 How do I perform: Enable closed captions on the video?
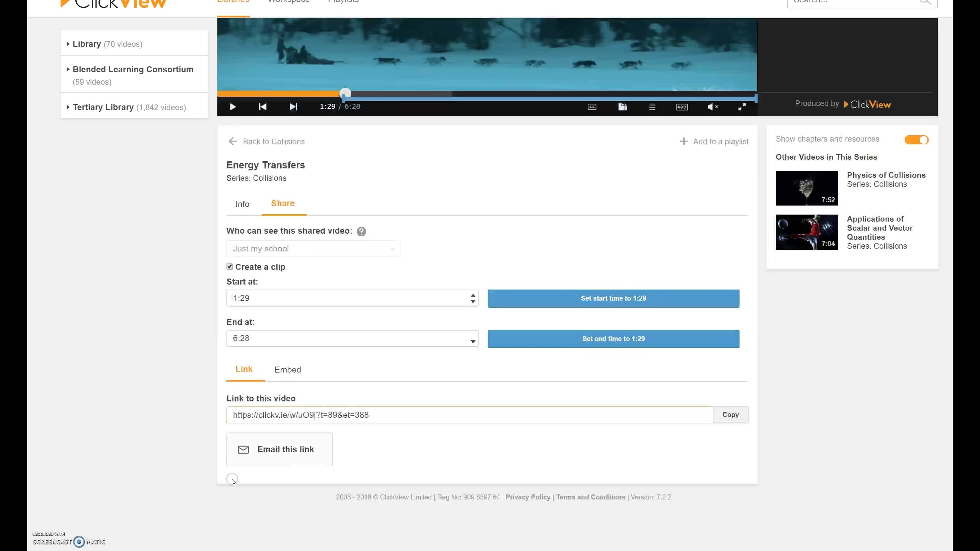tap(592, 107)
